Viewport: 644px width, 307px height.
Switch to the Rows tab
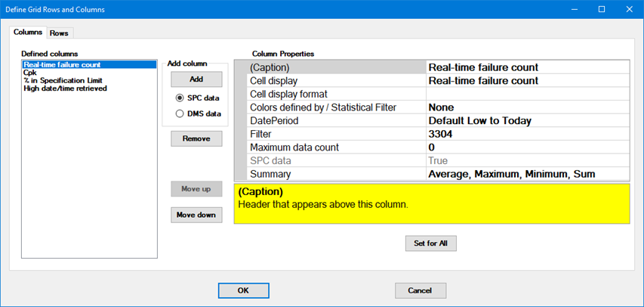click(59, 33)
